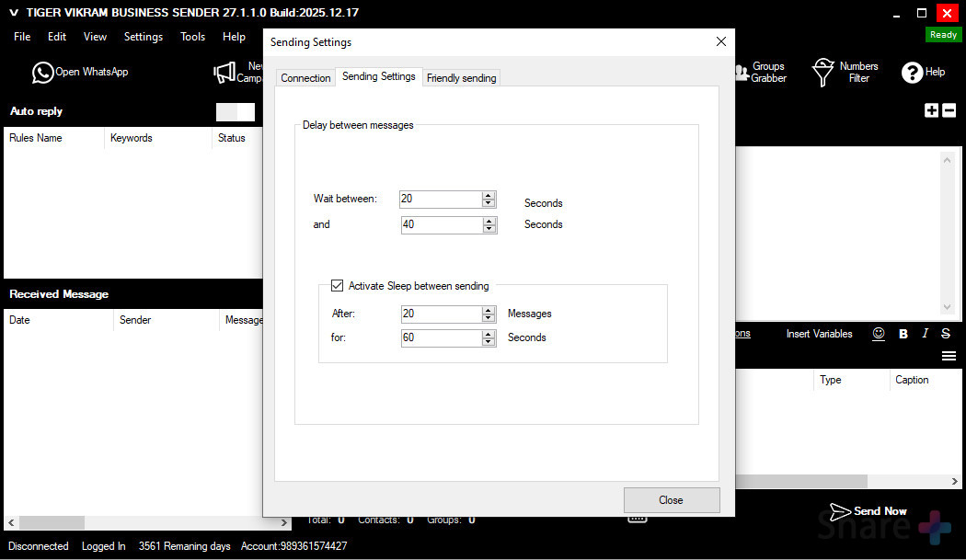Increase the After messages sleep count
This screenshot has height=560, width=966.
coord(489,310)
